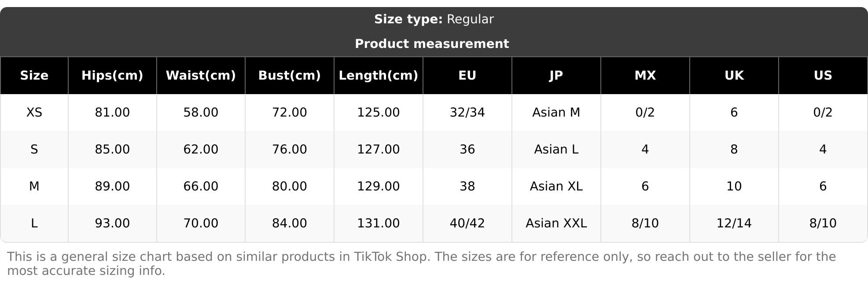Click the XS size row label
Viewport: 868px width, 285px height.
pos(34,113)
